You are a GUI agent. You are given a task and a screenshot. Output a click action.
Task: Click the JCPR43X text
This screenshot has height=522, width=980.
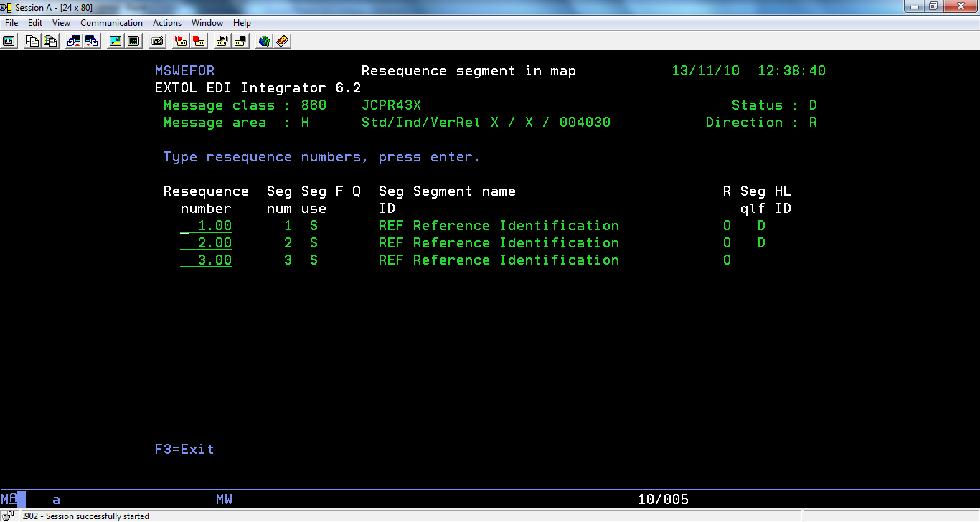(391, 105)
